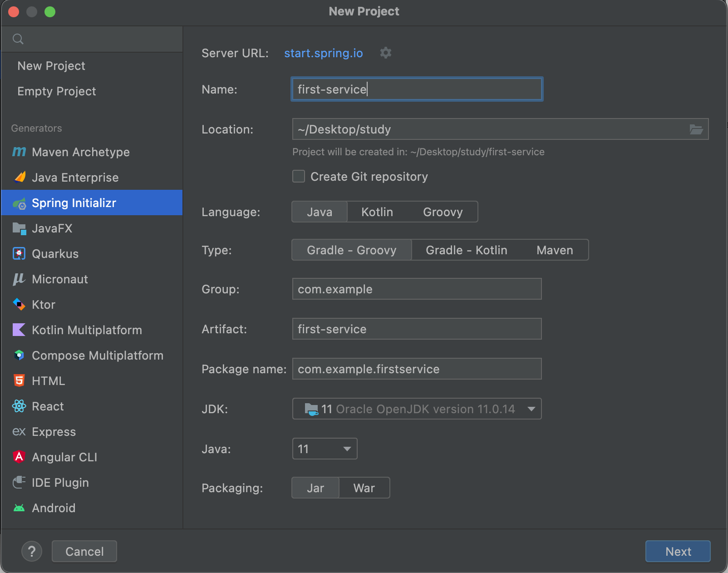
Task: Click the Quarkus icon
Action: pyautogui.click(x=19, y=253)
